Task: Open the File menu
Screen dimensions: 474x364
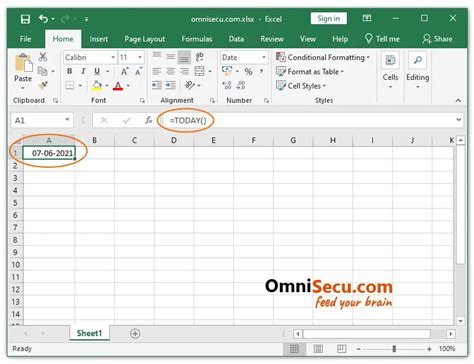Action: (25, 39)
